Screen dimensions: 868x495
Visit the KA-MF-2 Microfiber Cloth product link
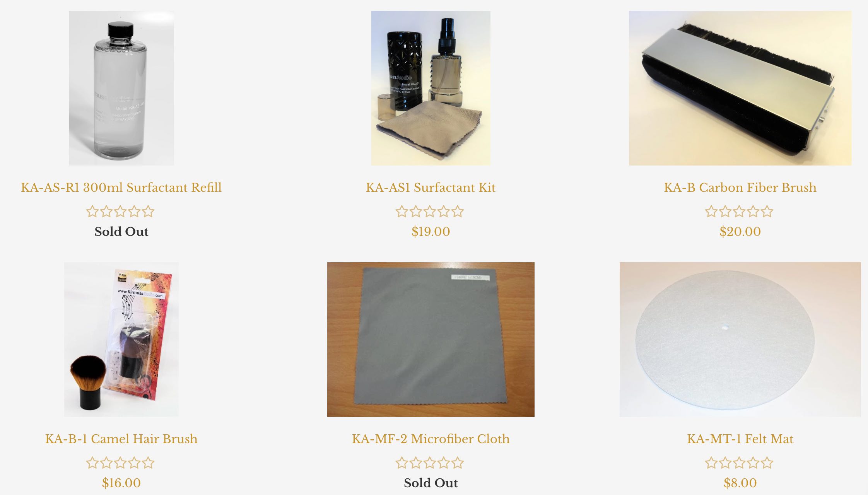(x=431, y=439)
